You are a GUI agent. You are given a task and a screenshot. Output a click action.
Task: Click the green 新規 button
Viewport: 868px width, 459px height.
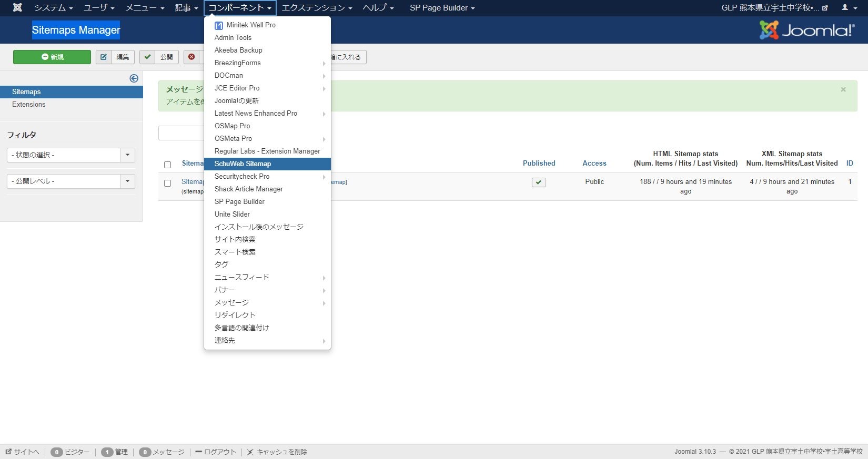(x=52, y=57)
